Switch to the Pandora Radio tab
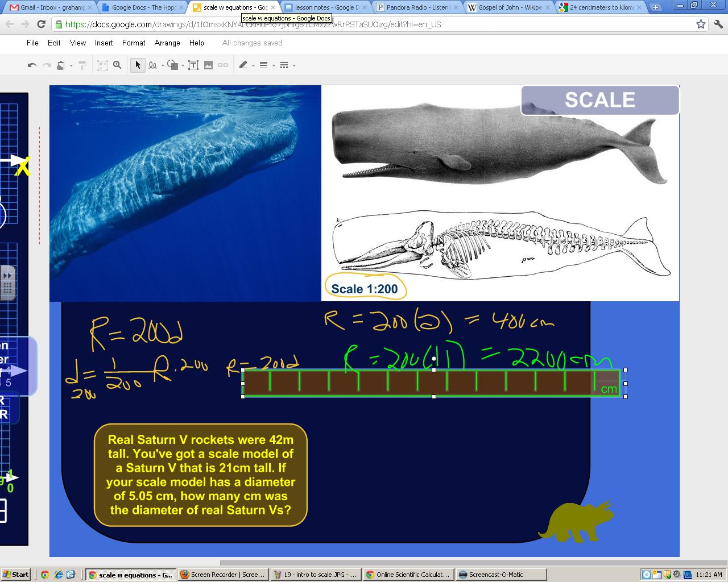This screenshot has height=582, width=728. click(417, 7)
